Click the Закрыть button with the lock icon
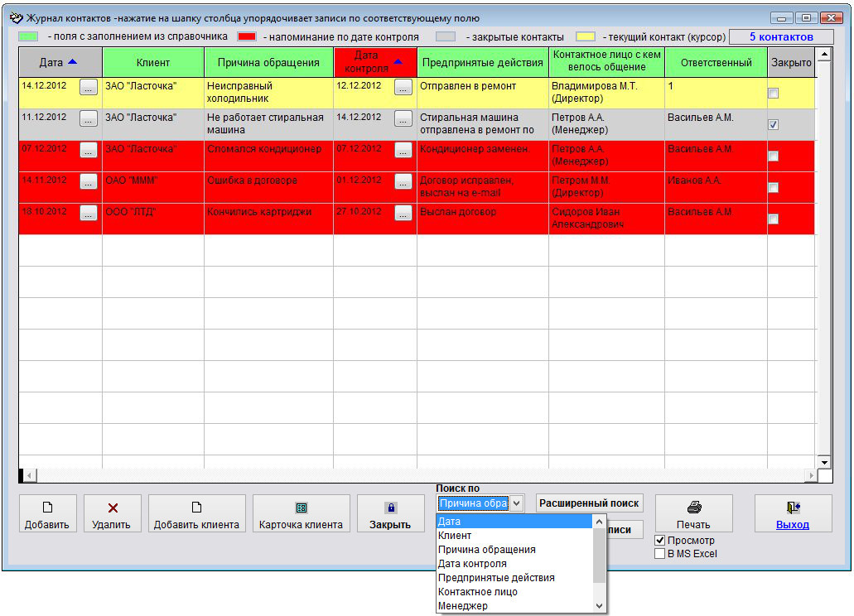This screenshot has width=854, height=616. tap(390, 513)
